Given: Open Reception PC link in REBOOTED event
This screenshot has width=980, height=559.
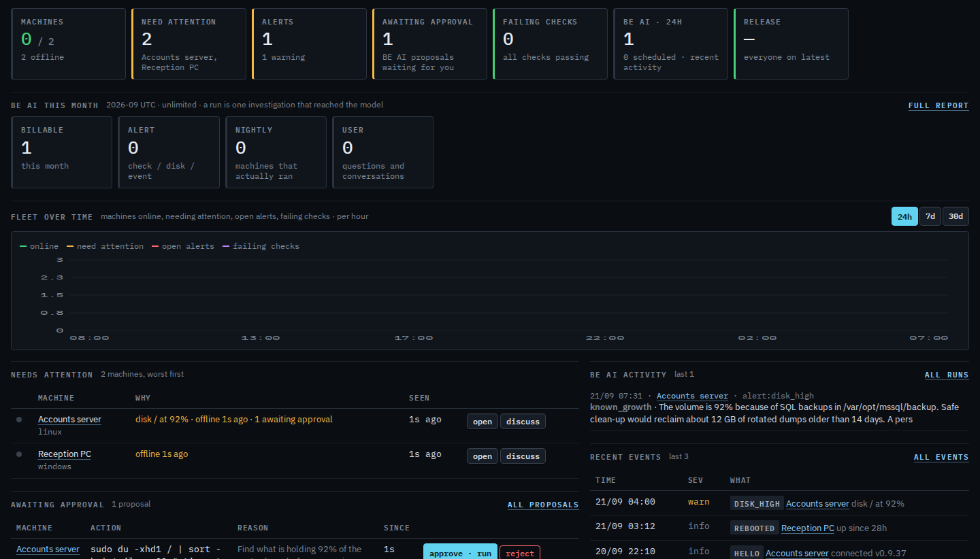Looking at the screenshot, I should (808, 528).
